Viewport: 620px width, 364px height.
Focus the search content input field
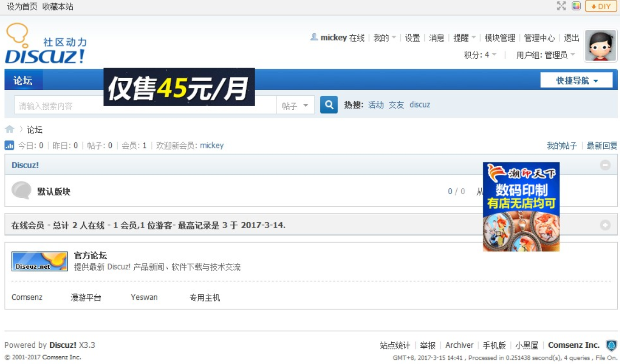point(145,106)
